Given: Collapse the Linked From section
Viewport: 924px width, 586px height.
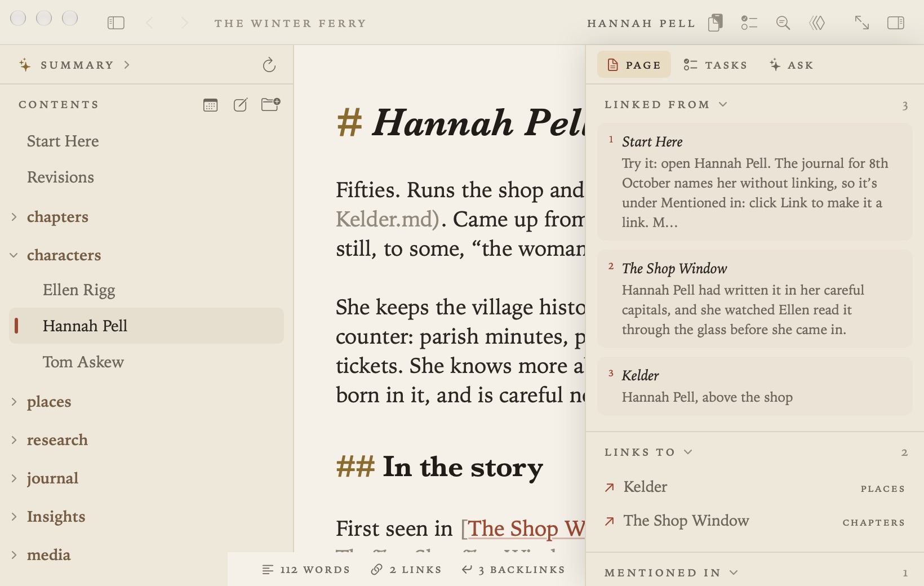Looking at the screenshot, I should [x=723, y=104].
